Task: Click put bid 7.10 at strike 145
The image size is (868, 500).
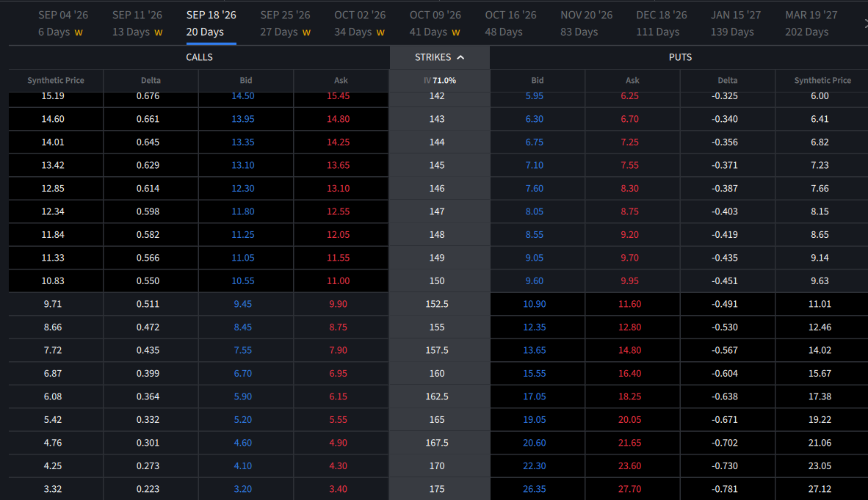Action: (534, 165)
